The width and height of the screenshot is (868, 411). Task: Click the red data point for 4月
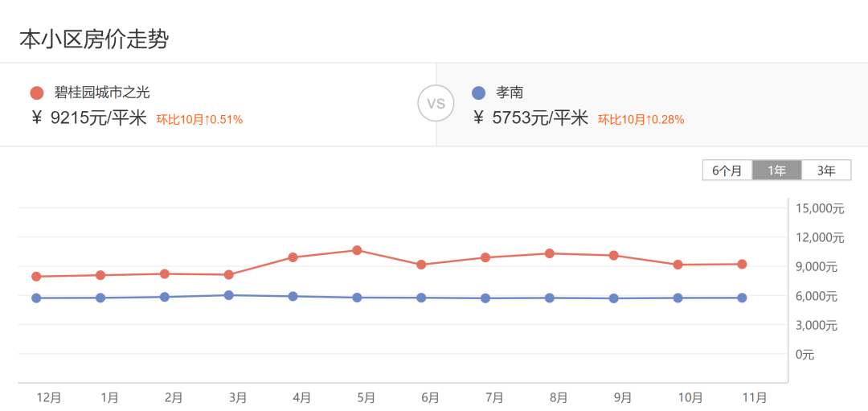coord(293,257)
